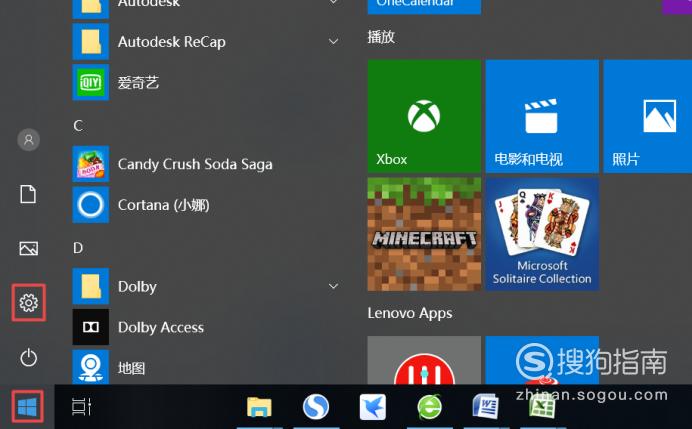Select the Cortana (小娜) label
Screen dimensions: 692x429
(x=164, y=205)
